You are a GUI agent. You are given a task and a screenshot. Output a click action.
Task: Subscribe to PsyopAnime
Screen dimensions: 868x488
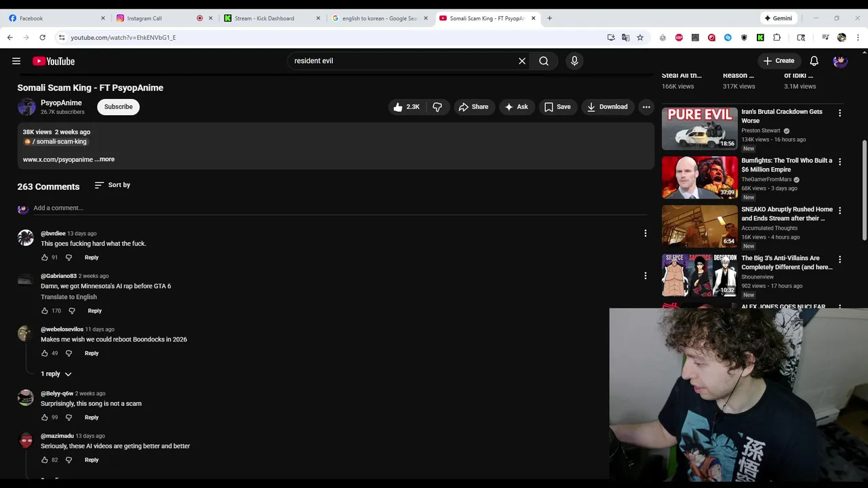coord(118,107)
